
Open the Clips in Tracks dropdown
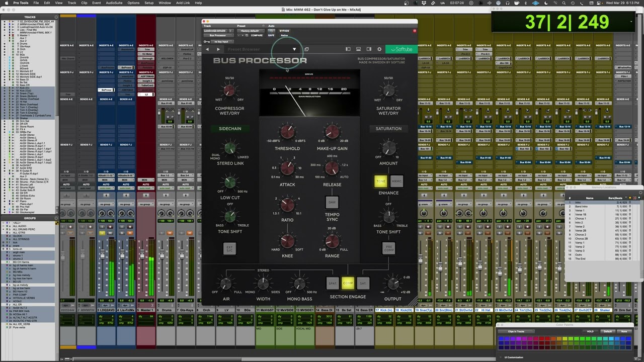(516, 331)
